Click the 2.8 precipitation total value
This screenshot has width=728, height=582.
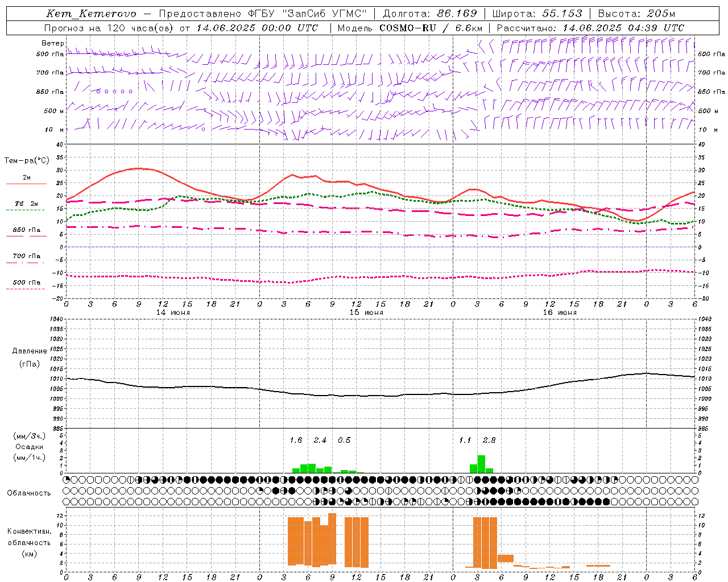[489, 440]
